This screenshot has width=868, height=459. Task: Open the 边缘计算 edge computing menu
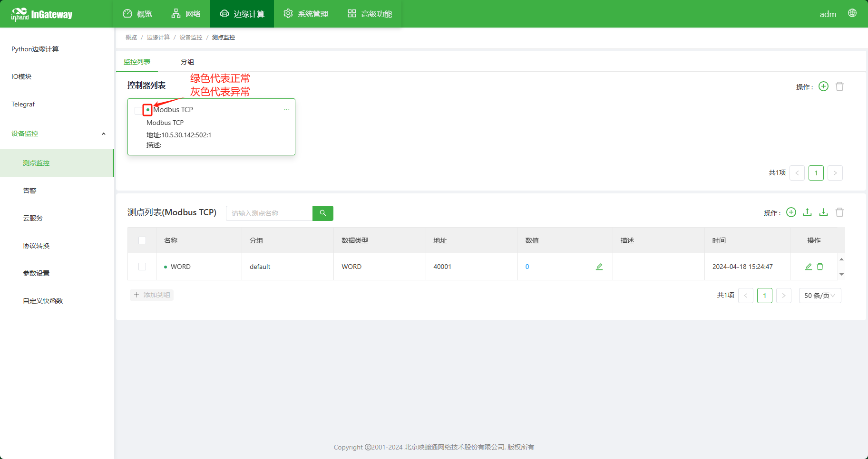(x=242, y=14)
